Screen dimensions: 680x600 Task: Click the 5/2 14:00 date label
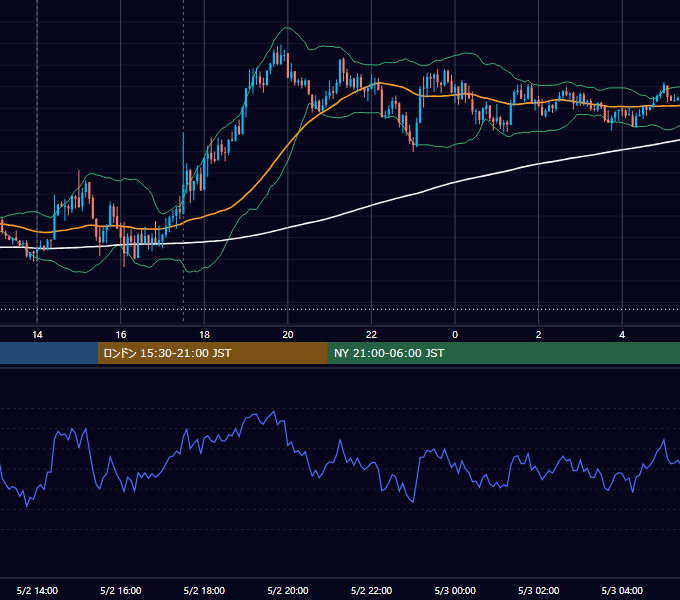pos(37,590)
